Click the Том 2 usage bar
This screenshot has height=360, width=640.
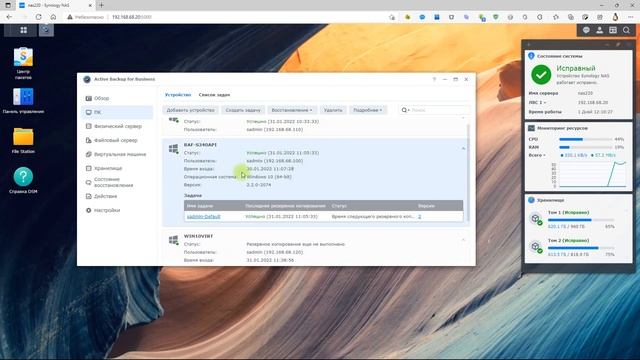click(581, 248)
